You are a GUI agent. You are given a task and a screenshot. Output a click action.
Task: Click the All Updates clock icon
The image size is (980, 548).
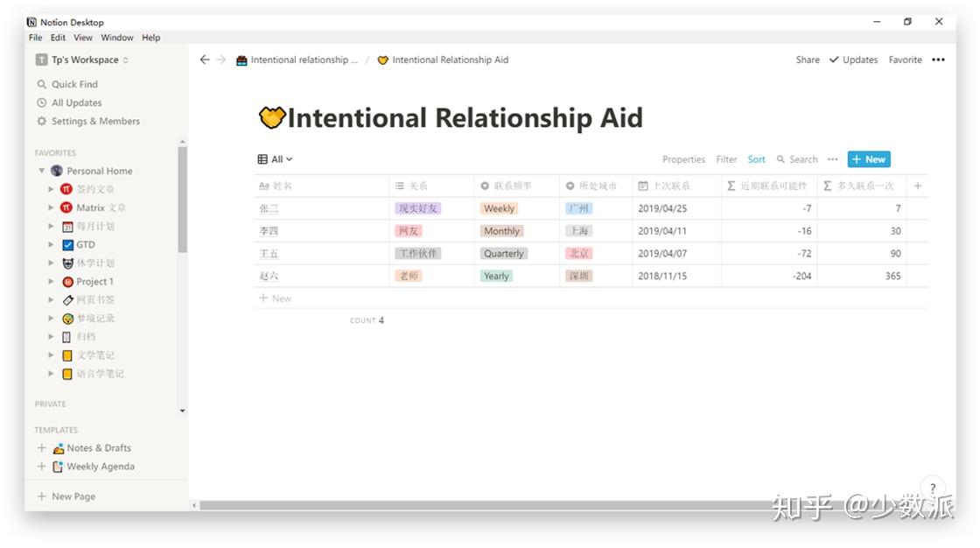point(42,102)
